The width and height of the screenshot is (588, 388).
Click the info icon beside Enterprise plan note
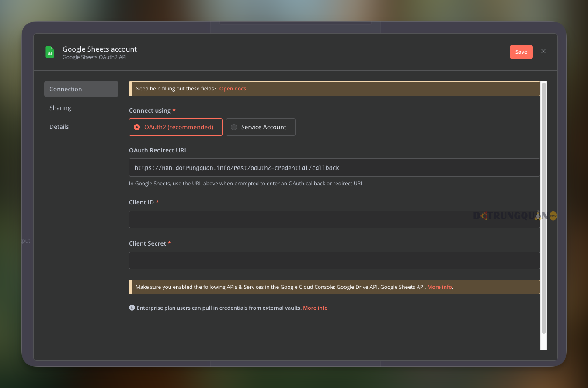132,308
